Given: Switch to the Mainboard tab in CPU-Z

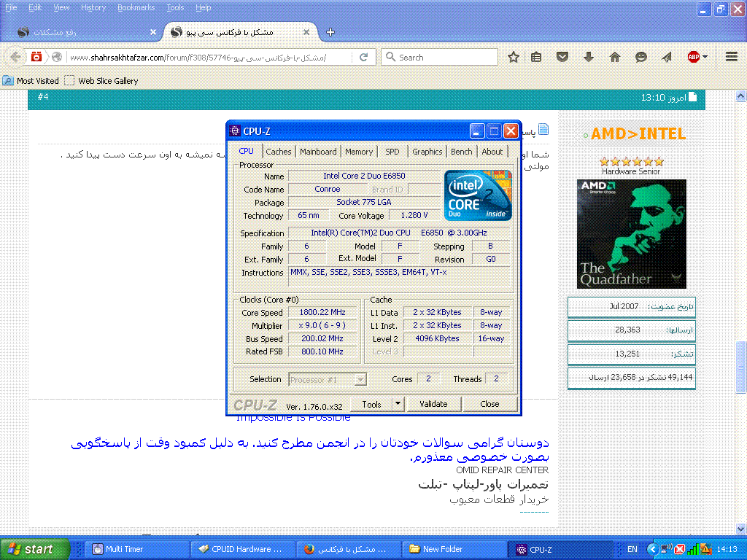Looking at the screenshot, I should 318,152.
